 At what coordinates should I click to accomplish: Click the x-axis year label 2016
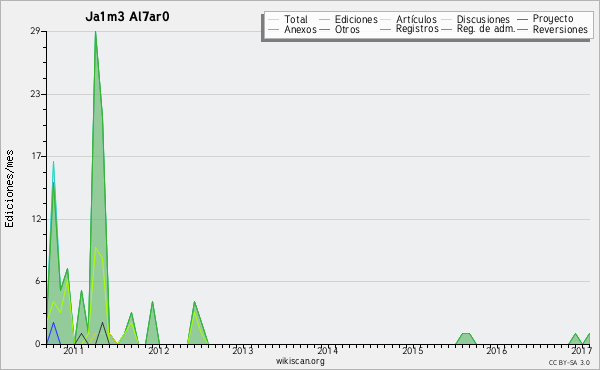click(x=497, y=350)
